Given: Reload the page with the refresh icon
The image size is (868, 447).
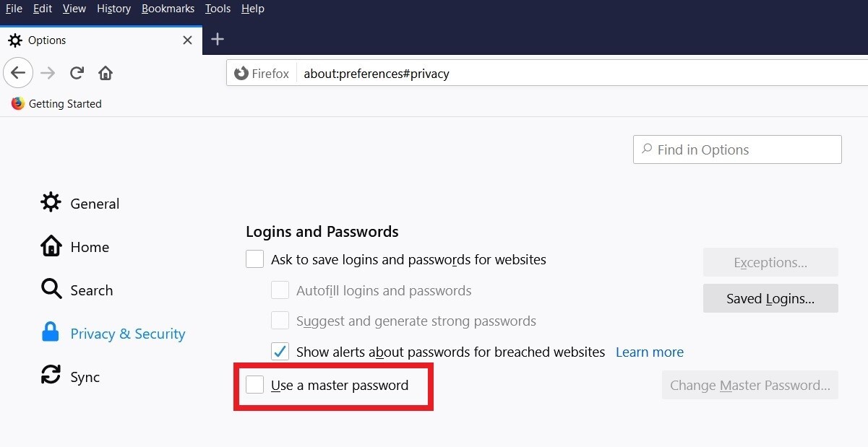Looking at the screenshot, I should pos(77,73).
